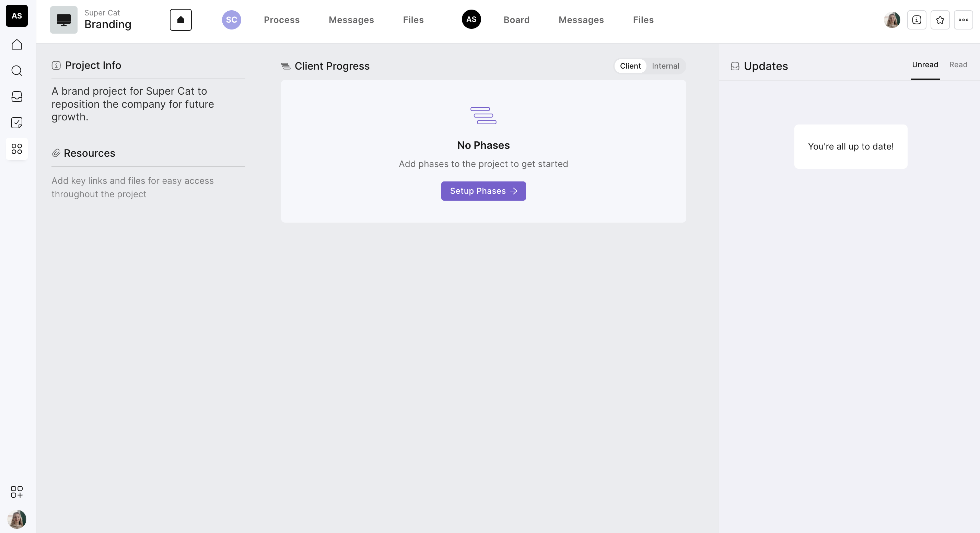Open the internal Board tab
The width and height of the screenshot is (980, 533).
[516, 20]
